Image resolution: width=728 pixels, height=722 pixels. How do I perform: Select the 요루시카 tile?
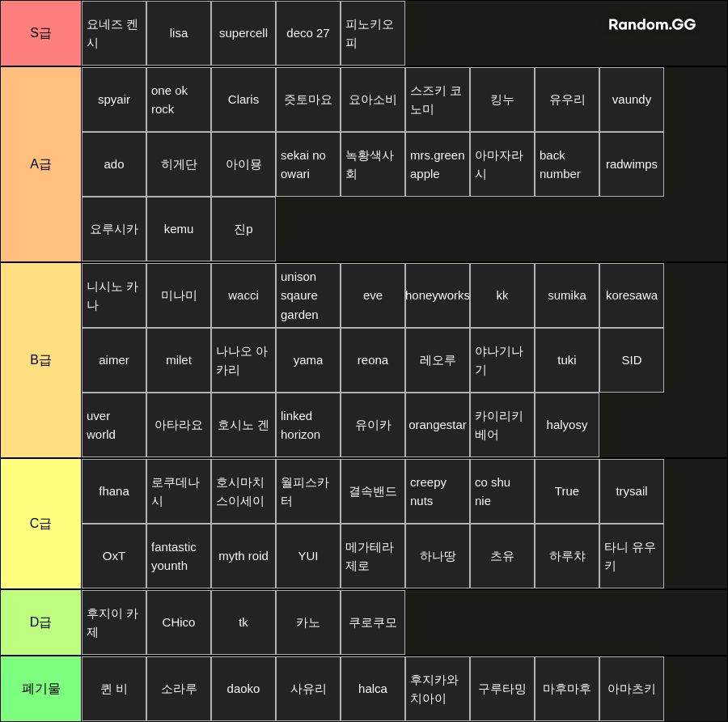[x=114, y=229]
